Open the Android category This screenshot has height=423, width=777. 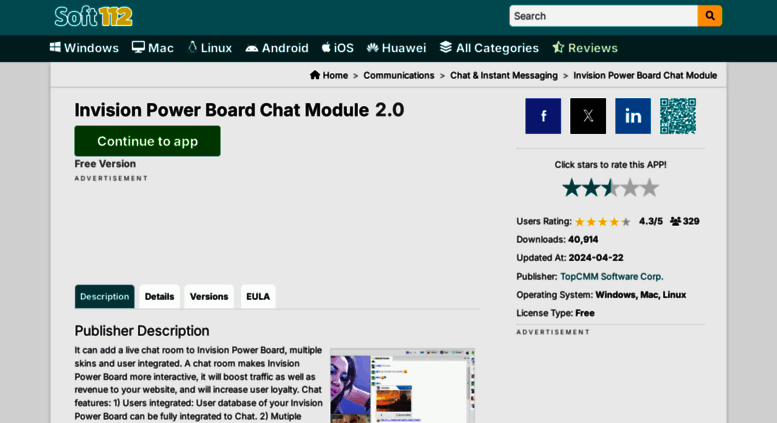[277, 48]
